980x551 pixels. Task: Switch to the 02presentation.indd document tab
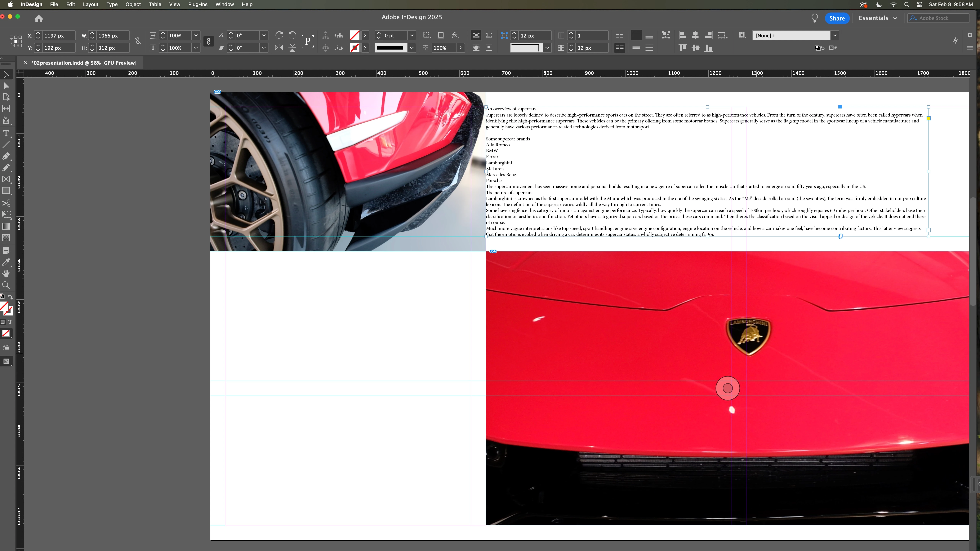[84, 63]
